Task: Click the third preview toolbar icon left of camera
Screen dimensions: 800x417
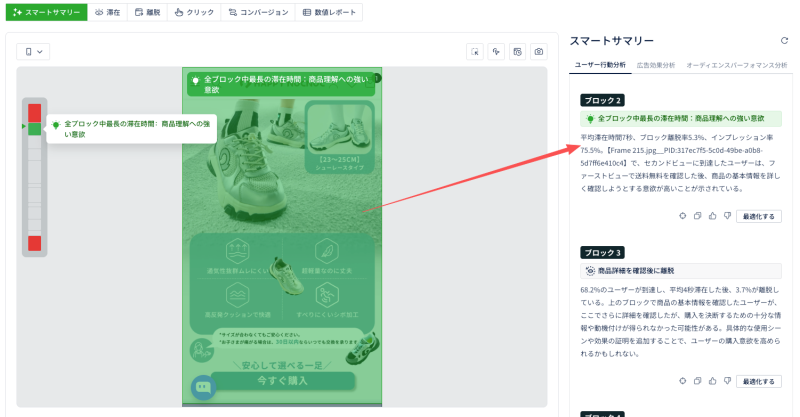Action: [x=518, y=51]
